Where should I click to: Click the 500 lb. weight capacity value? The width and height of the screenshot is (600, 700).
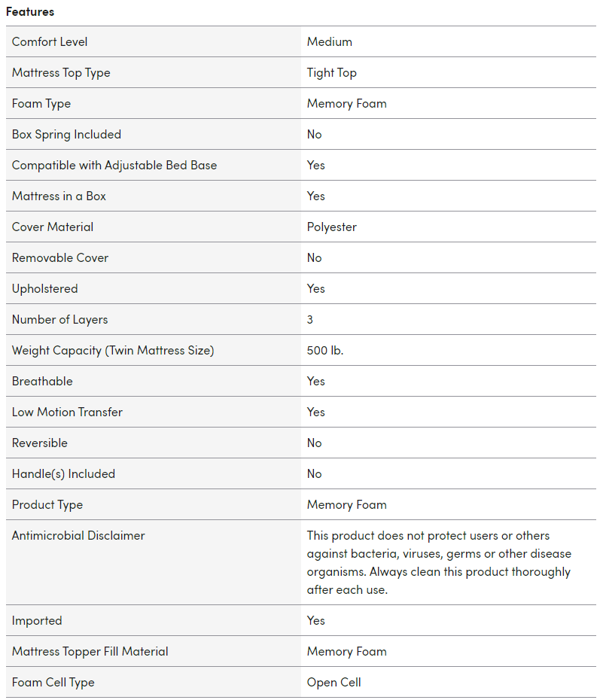tap(325, 351)
